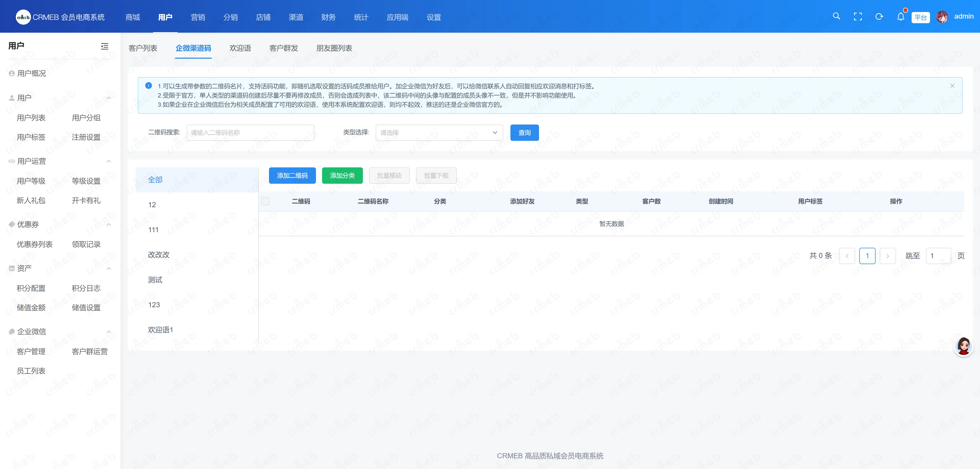Close the info notice banner
980x469 pixels.
tap(952, 85)
